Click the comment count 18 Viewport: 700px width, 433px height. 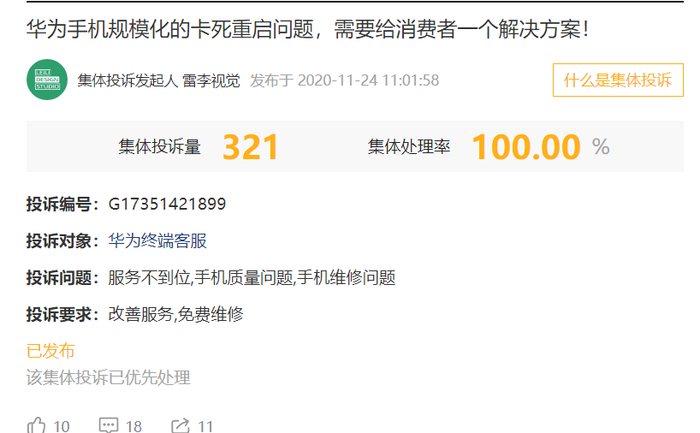133,427
